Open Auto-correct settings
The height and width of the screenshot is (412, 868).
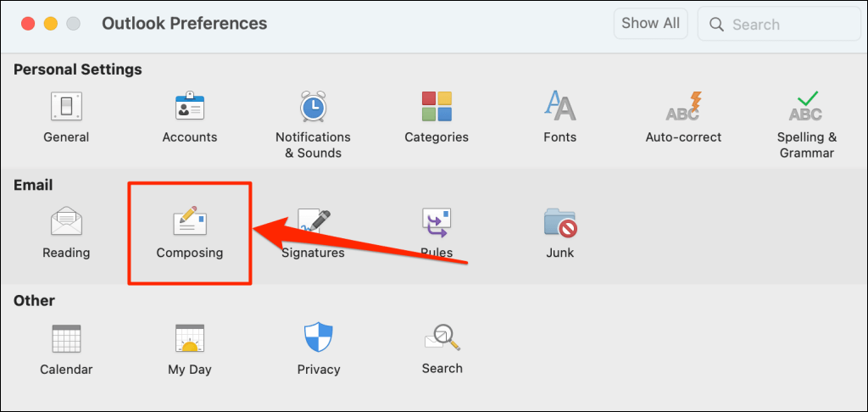tap(683, 108)
